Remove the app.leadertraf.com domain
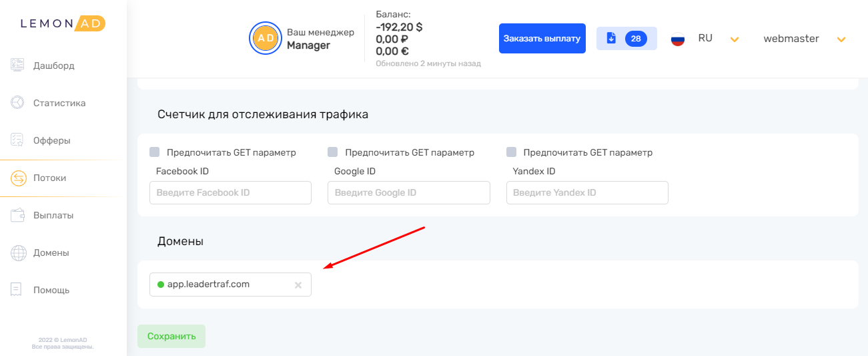Screen dimensions: 868x356 [x=298, y=285]
